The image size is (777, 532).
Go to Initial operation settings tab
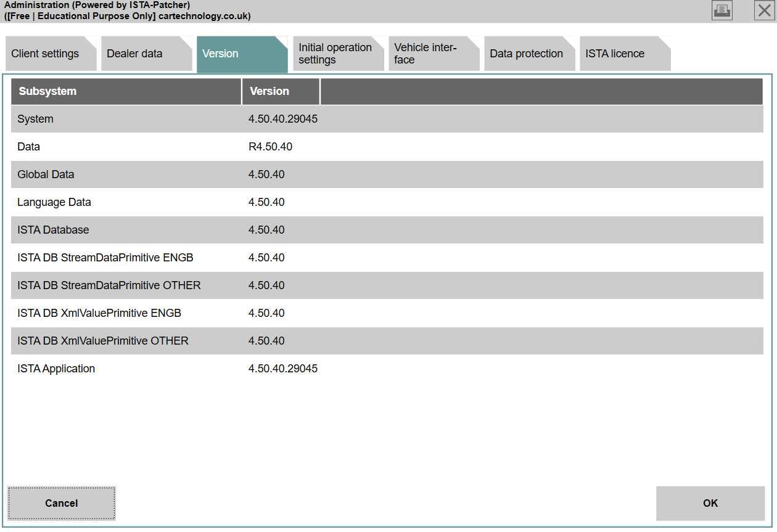[x=339, y=54]
